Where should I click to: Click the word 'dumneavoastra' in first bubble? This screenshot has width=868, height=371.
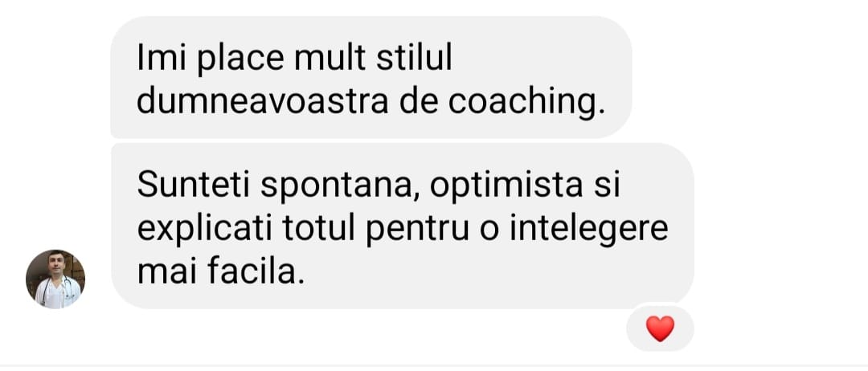click(x=262, y=102)
